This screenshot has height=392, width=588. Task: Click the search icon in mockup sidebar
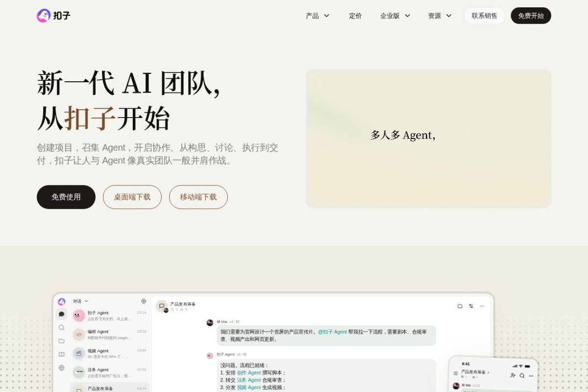click(x=61, y=327)
